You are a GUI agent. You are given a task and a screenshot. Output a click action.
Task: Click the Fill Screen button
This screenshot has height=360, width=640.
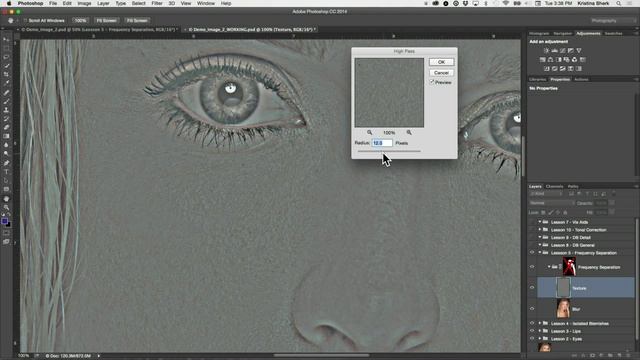(137, 20)
